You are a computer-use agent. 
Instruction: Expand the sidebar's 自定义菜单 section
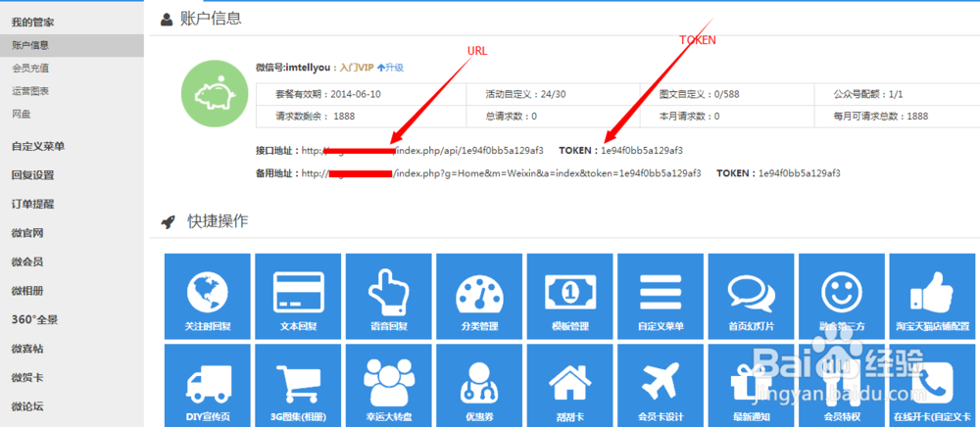pyautogui.click(x=38, y=146)
